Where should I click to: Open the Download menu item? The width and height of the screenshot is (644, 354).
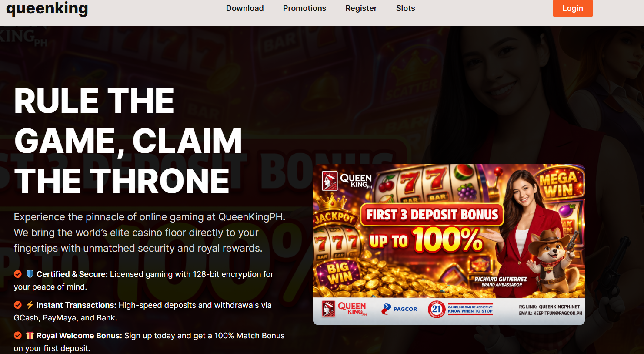[x=245, y=8]
